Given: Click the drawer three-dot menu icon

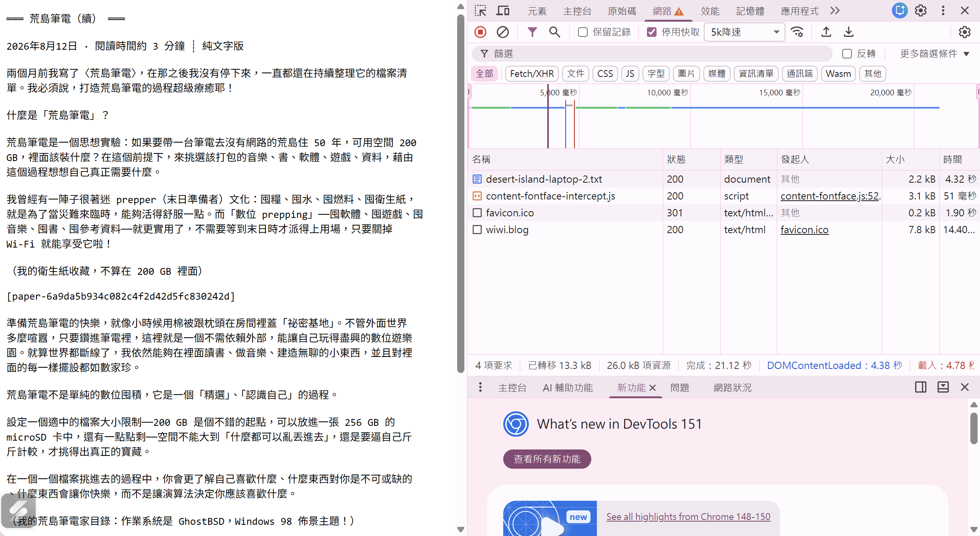Looking at the screenshot, I should [x=480, y=387].
